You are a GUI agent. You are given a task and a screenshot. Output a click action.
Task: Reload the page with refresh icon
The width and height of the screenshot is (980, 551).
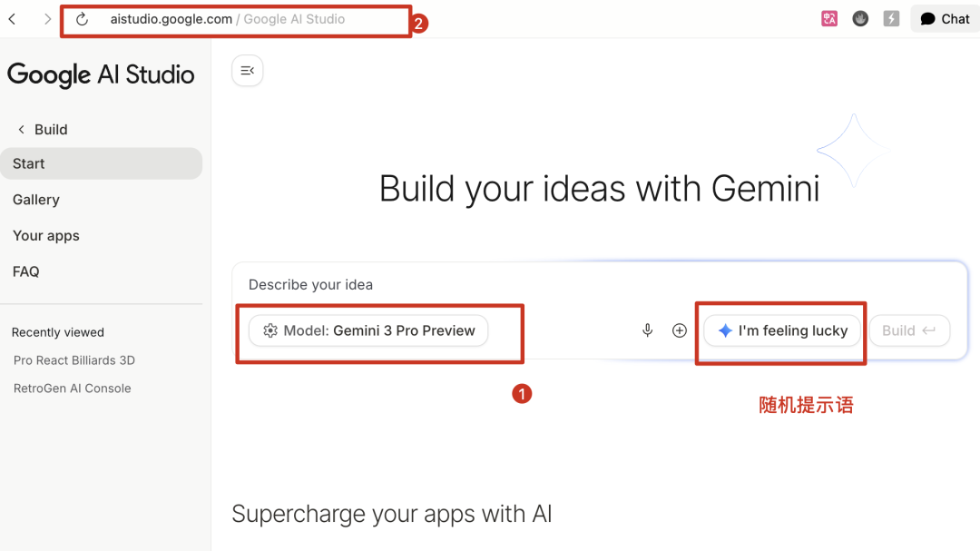point(82,19)
